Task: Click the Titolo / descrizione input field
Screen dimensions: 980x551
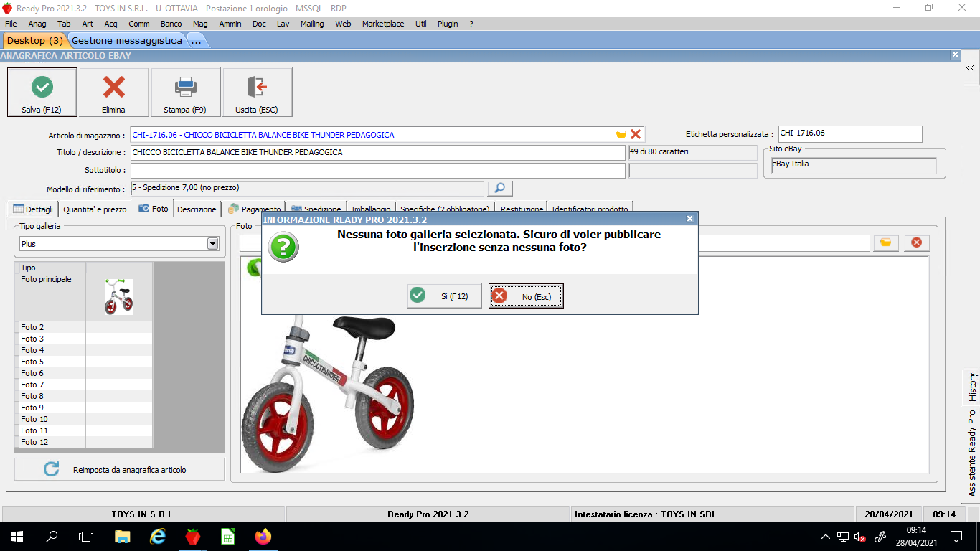Action: click(x=377, y=153)
